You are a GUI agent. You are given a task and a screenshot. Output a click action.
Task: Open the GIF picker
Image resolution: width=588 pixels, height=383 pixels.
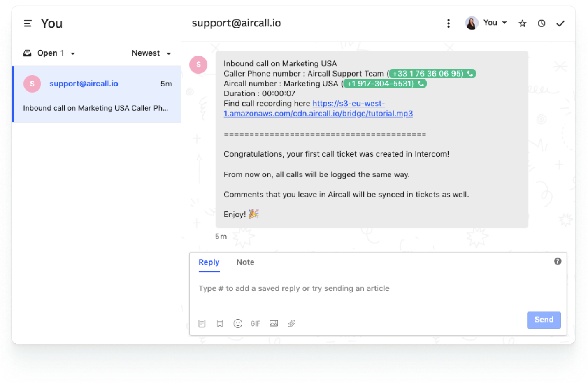256,324
